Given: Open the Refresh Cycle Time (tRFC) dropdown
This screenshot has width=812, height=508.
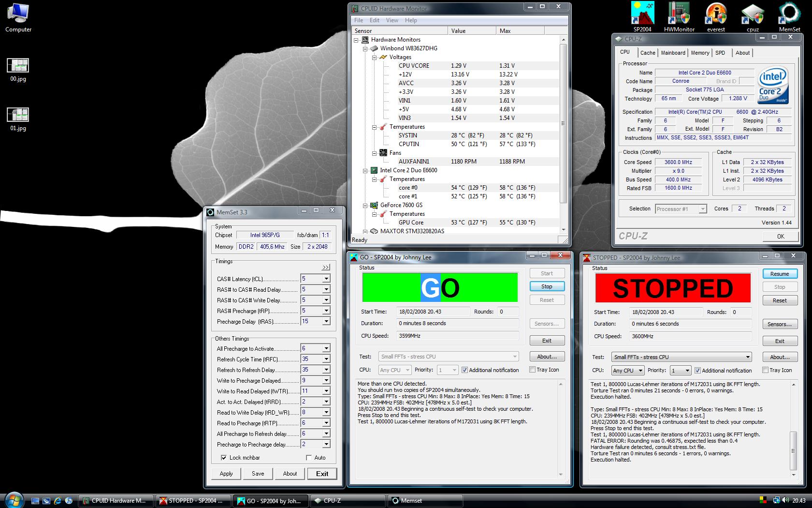Looking at the screenshot, I should click(x=326, y=359).
